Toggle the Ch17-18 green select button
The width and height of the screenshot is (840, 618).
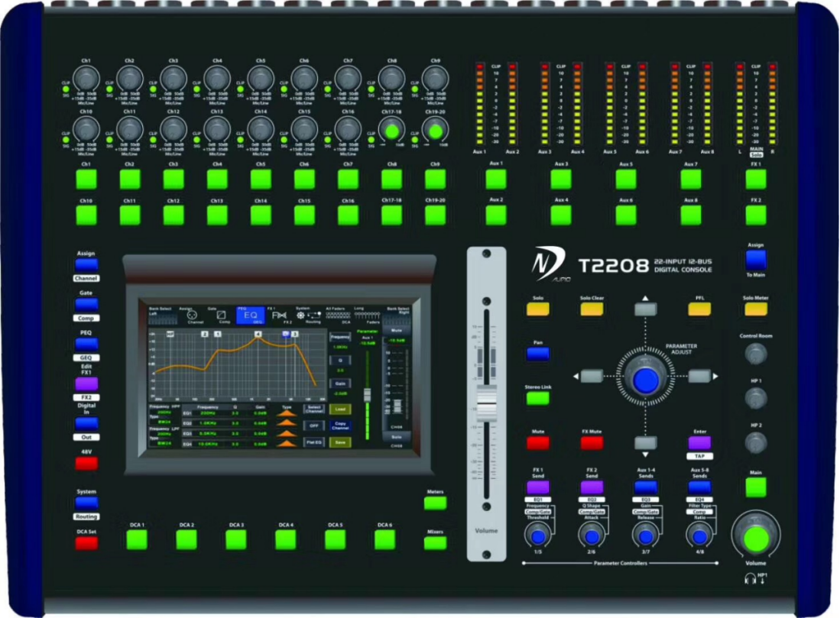coord(391,215)
